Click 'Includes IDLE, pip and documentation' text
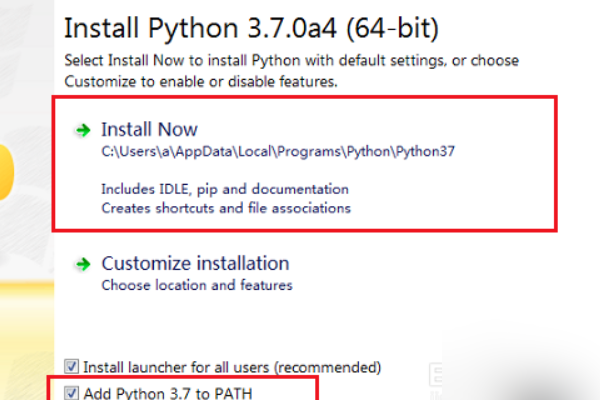Viewport: 600px width, 400px height. click(225, 189)
